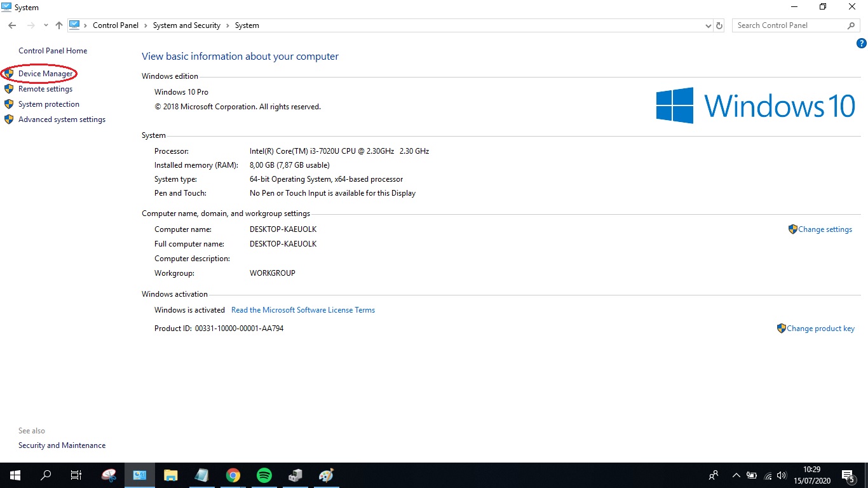Open clock and calendar 10:29
Viewport: 868px width, 488px height.
coord(811,475)
